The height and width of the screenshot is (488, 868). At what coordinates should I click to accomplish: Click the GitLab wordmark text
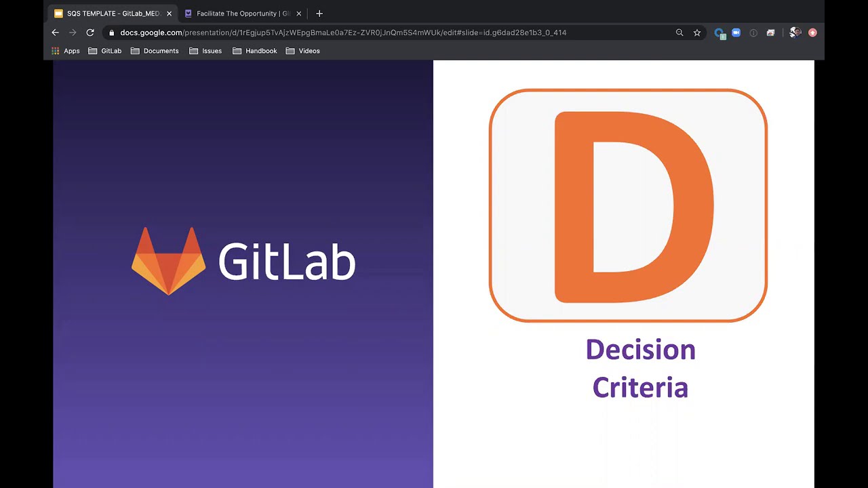[287, 262]
